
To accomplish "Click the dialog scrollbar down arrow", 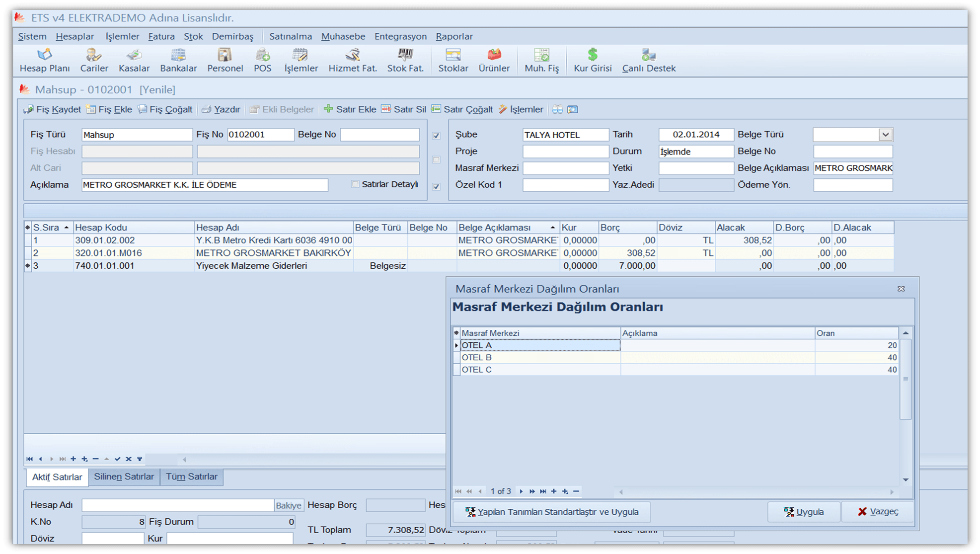I will coord(905,479).
